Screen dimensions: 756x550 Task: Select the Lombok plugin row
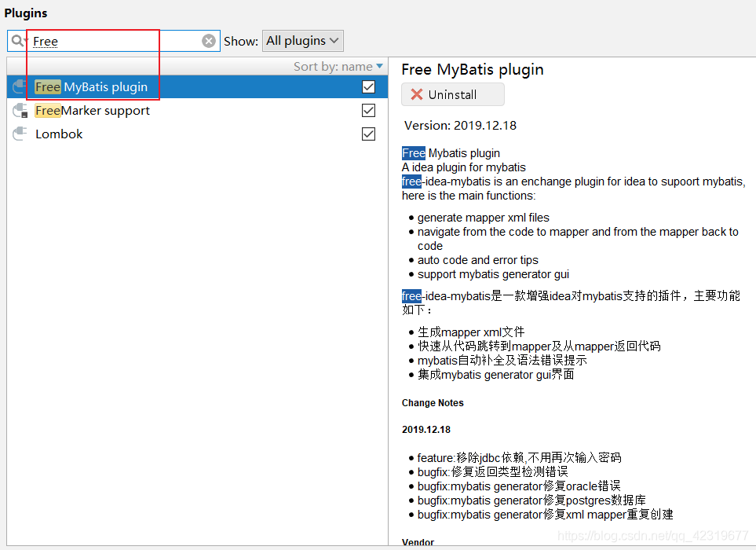(197, 134)
